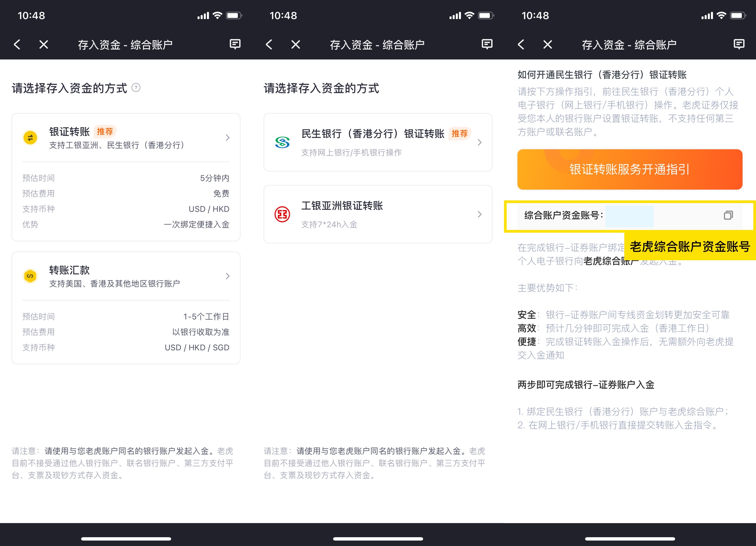756x546 pixels.
Task: Open 工银亚洲银证转账 chevron
Action: 480,214
